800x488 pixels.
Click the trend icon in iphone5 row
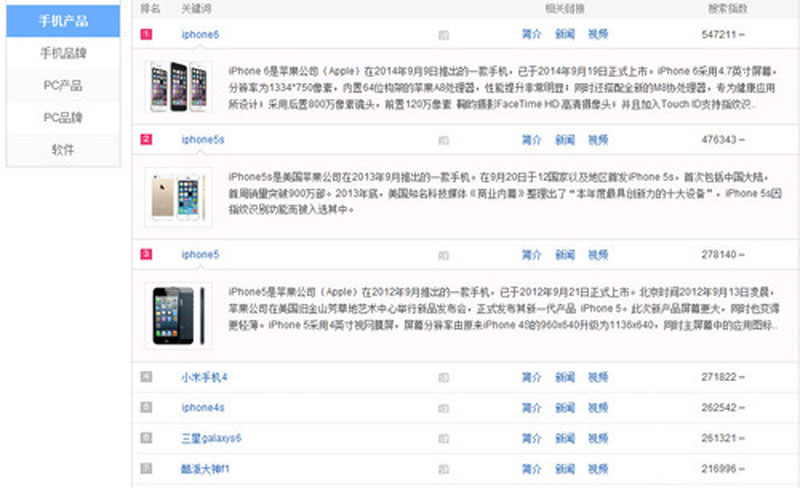tap(443, 255)
